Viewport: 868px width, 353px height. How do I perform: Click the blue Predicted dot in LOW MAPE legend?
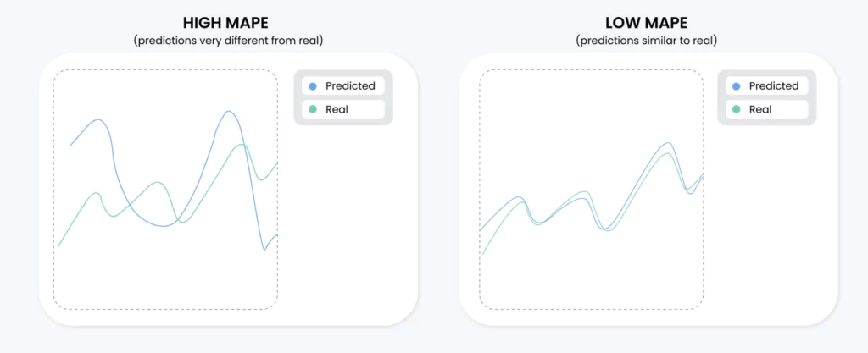pyautogui.click(x=736, y=86)
